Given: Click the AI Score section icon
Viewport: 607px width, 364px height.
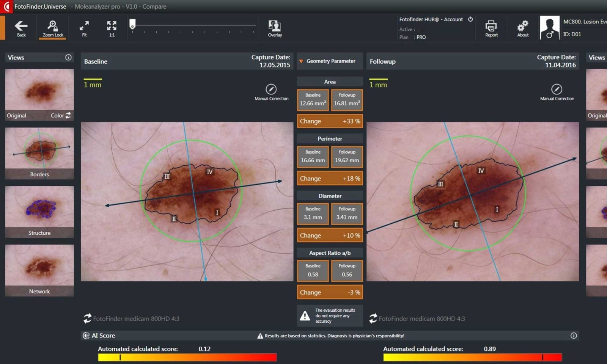Looking at the screenshot, I should click(x=86, y=336).
